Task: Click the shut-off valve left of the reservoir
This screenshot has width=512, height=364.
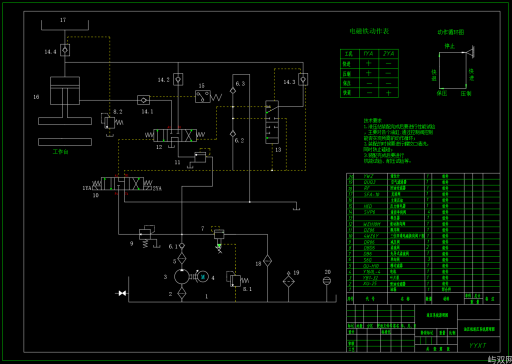Action: click(122, 293)
